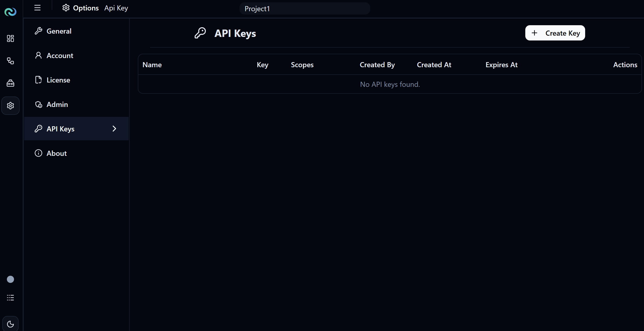The image size is (644, 331).
Task: Click the wrench icon beside General
Action: (x=38, y=31)
